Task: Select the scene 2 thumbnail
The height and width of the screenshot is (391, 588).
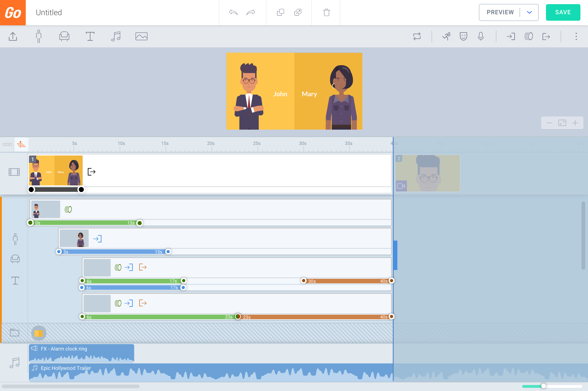Action: click(428, 173)
